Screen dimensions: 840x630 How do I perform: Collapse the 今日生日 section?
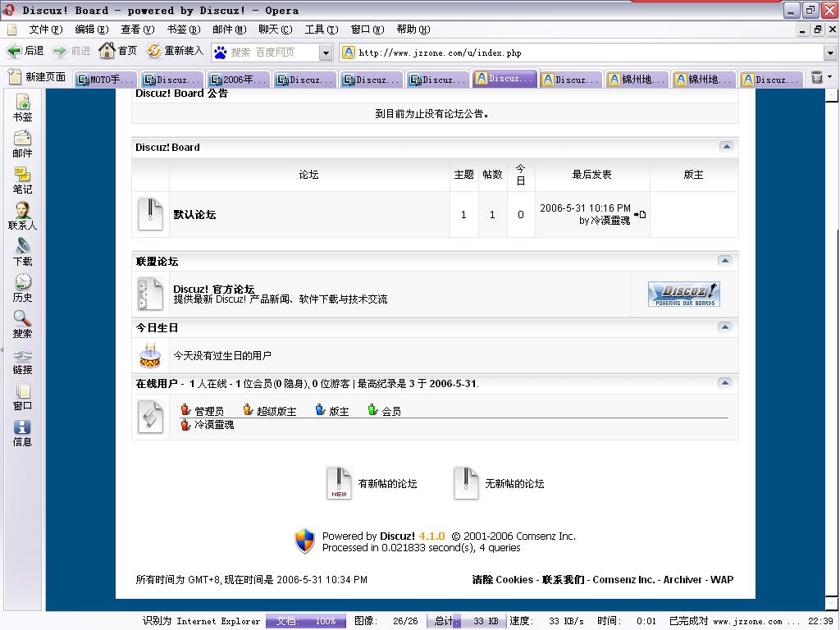[x=725, y=326]
